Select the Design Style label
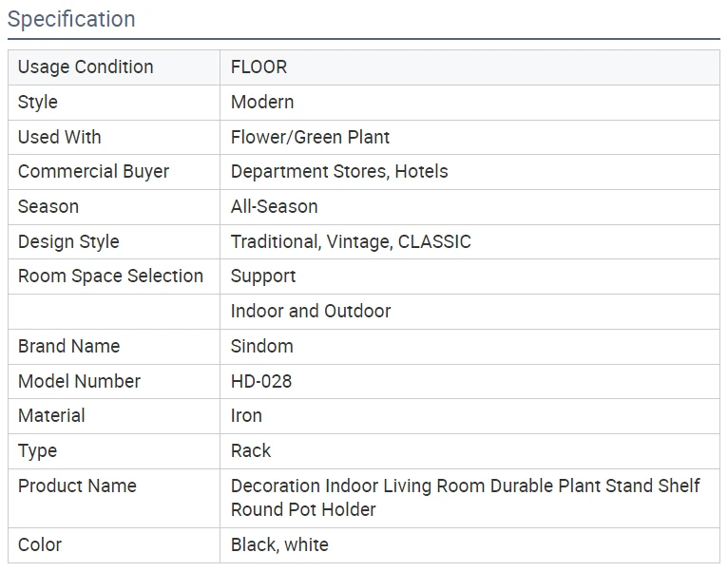Viewport: 728px width, 572px height. click(68, 242)
